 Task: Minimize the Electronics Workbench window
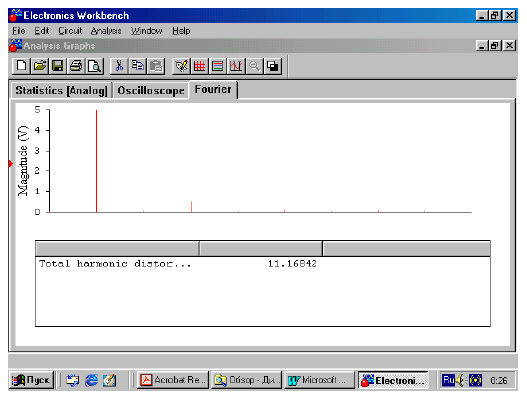482,15
